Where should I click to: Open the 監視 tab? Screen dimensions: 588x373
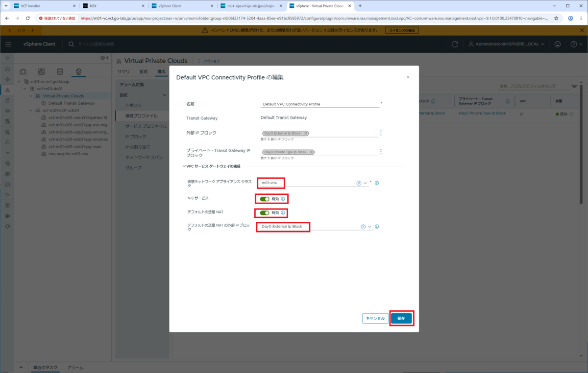[x=143, y=71]
